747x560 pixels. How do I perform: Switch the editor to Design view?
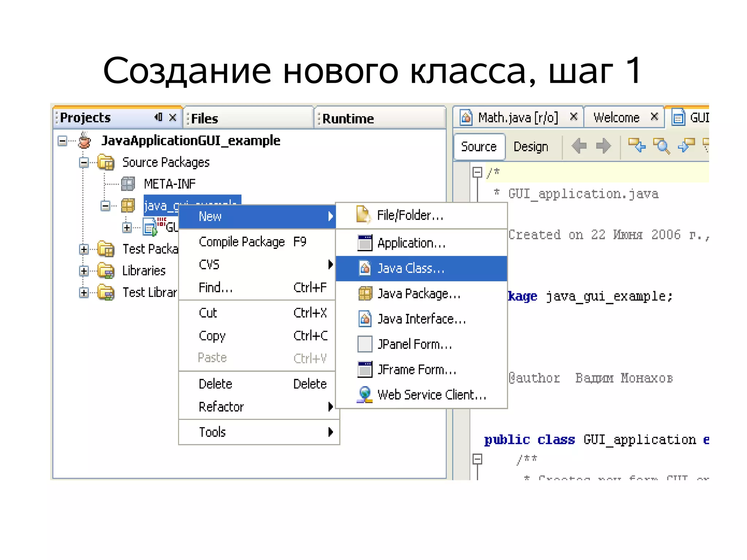(x=531, y=147)
